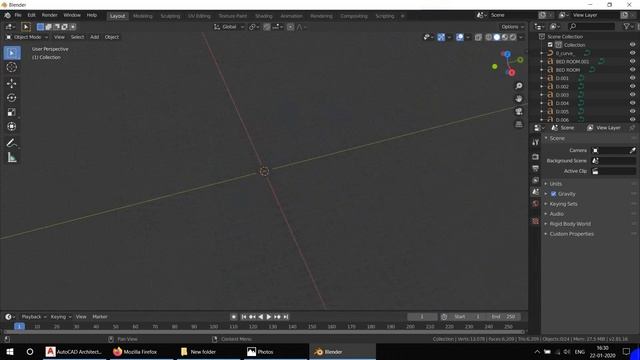Open AutoCAD Architecture from the taskbar
This screenshot has height=360, width=640.
pyautogui.click(x=74, y=352)
